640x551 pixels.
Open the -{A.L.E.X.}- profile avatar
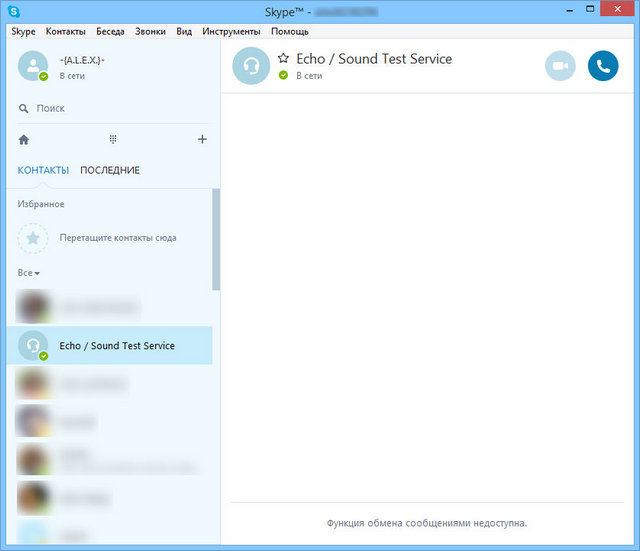coord(33,66)
